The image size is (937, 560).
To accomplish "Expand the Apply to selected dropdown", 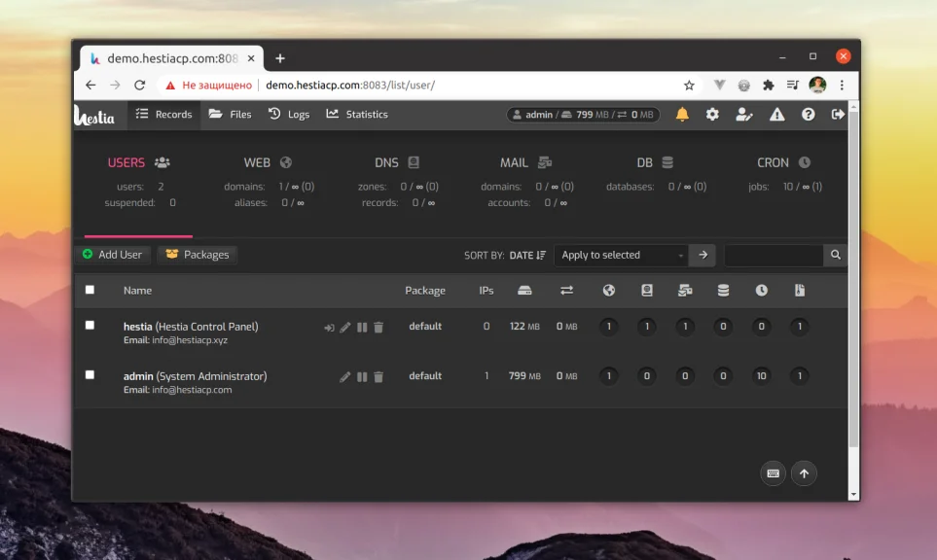I will pyautogui.click(x=621, y=256).
